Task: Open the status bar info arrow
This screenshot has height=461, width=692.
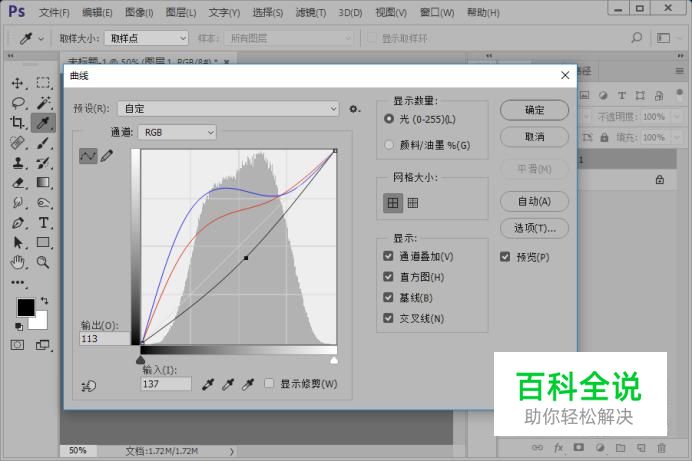Action: click(232, 451)
